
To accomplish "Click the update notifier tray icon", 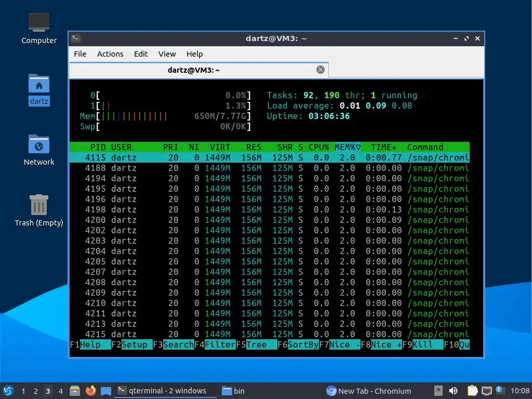I will (x=500, y=390).
